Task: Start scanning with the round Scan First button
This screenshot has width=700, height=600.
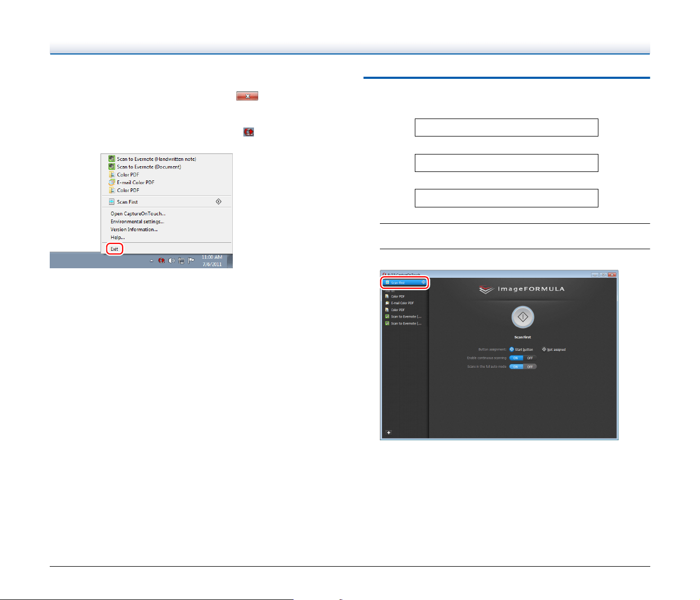Action: pyautogui.click(x=523, y=317)
